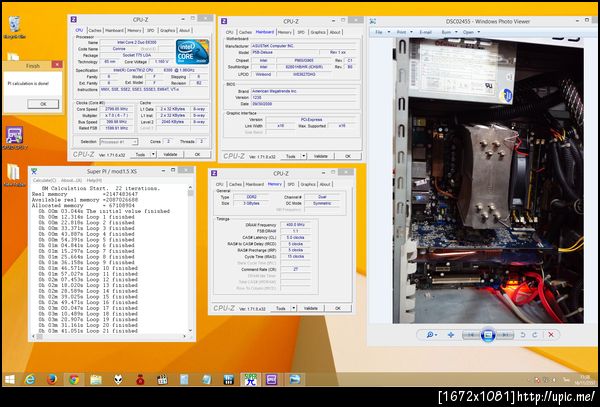This screenshot has width=600, height=407.
Task: Click OK in the CPU tab CPU-Z window
Action: pyautogui.click(x=197, y=154)
